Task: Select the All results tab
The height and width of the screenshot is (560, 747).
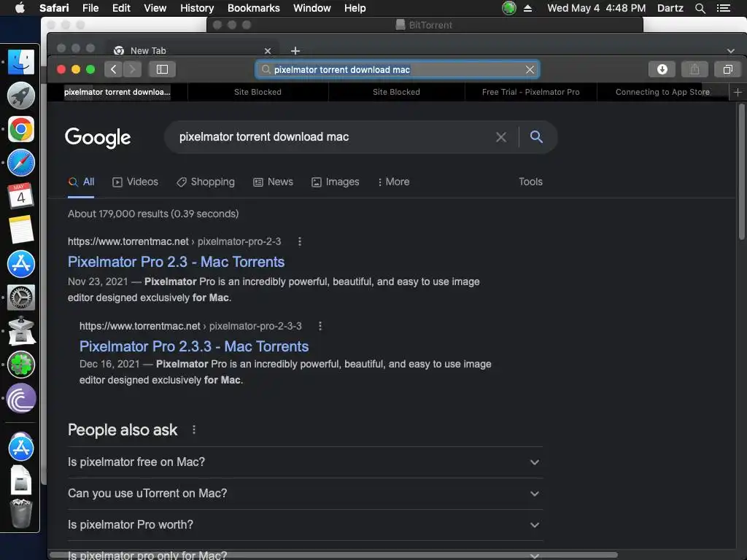Action: tap(81, 182)
